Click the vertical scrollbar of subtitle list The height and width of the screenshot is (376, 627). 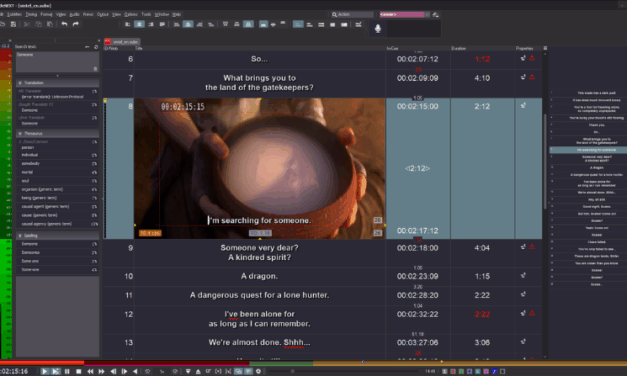pyautogui.click(x=545, y=162)
